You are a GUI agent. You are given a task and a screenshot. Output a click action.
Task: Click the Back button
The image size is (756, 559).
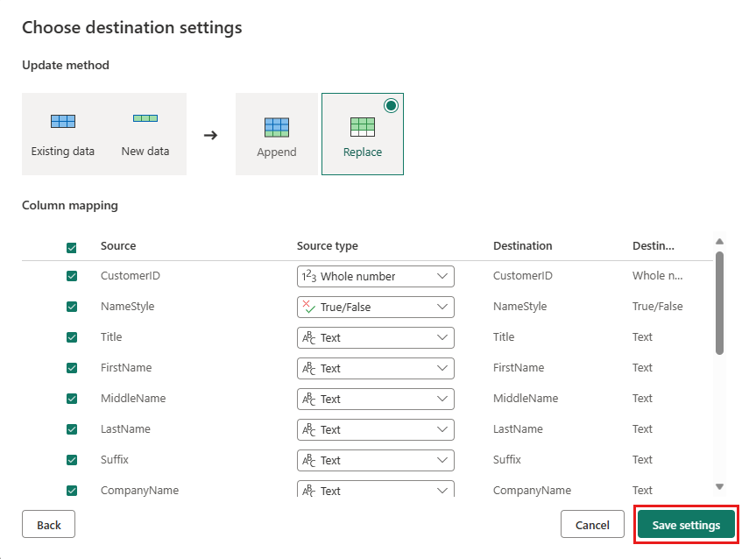click(48, 524)
